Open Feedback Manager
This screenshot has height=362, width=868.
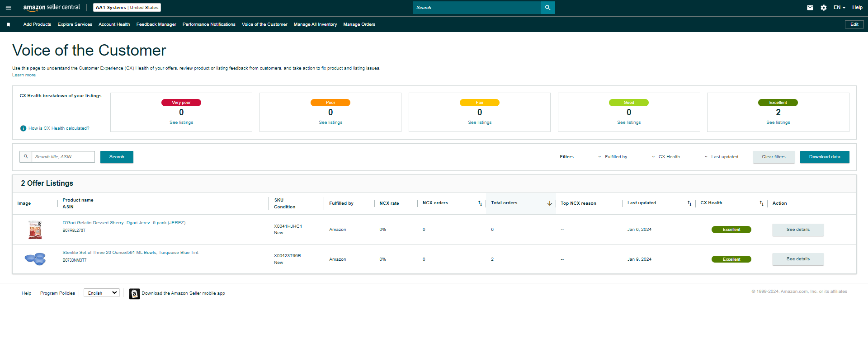156,24
